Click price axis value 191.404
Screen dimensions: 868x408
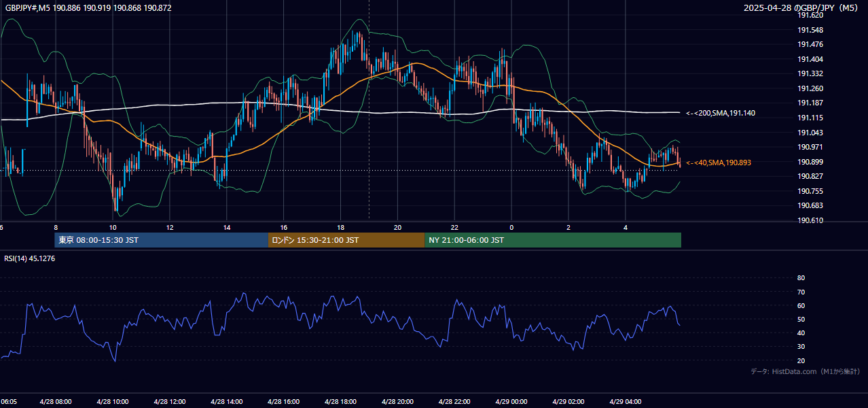click(x=810, y=59)
